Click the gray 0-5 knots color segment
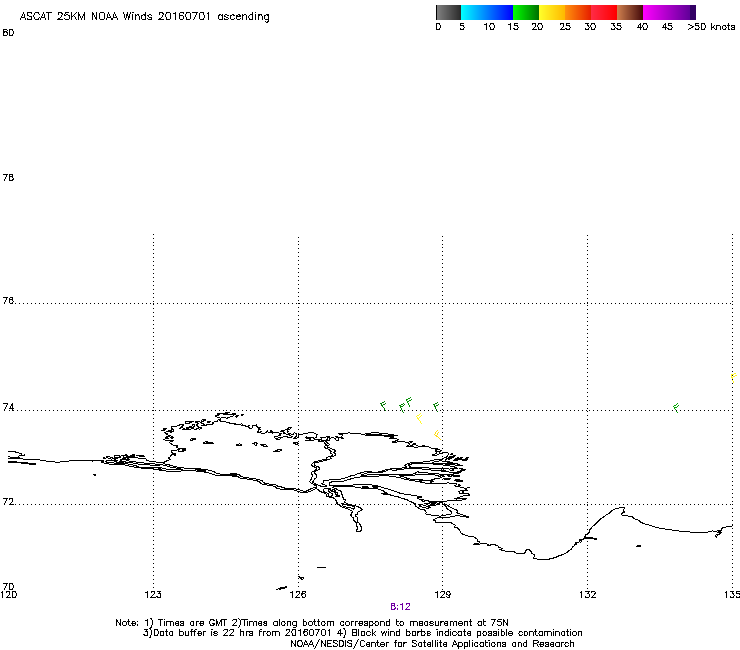This screenshot has width=740, height=650. click(448, 12)
